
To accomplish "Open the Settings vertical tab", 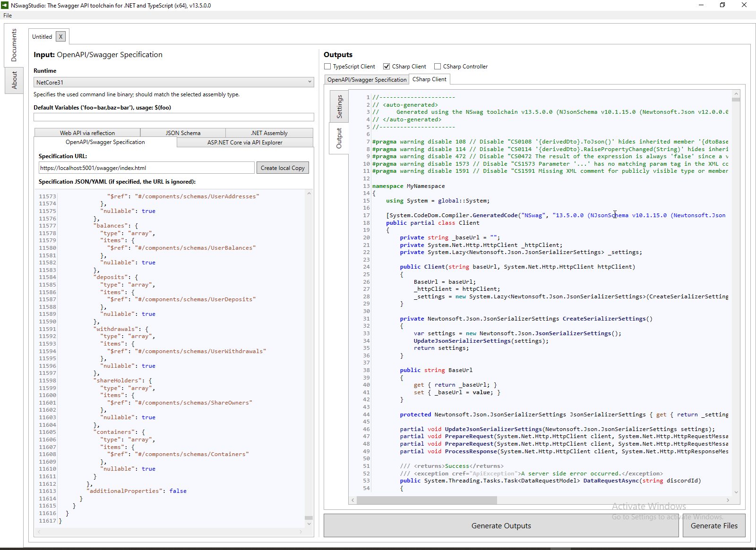I will click(339, 107).
